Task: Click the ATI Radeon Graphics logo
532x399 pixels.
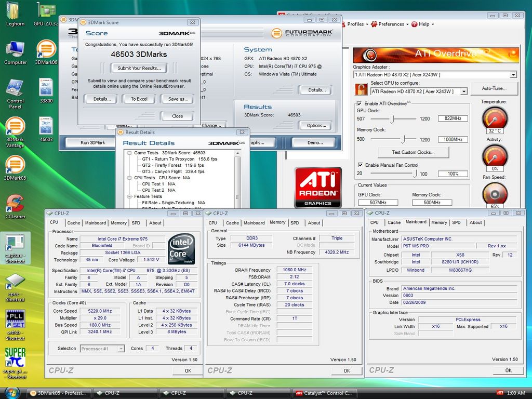Action: tap(318, 187)
